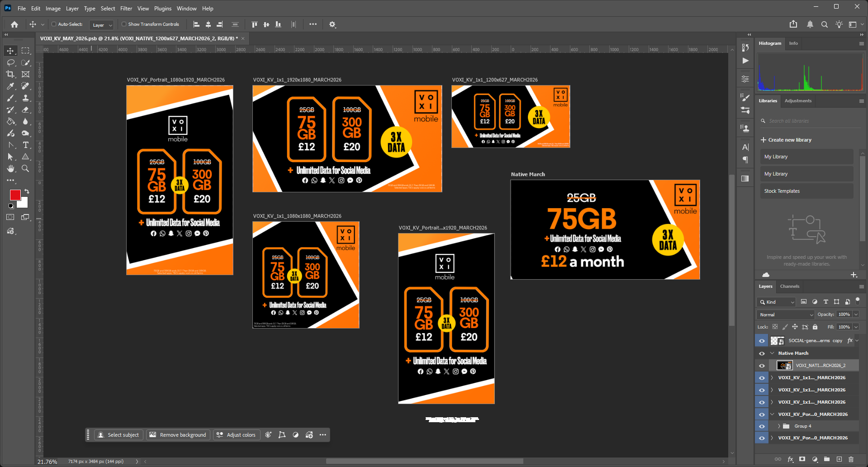Switch to the Info tab
This screenshot has height=467, width=868.
point(793,43)
